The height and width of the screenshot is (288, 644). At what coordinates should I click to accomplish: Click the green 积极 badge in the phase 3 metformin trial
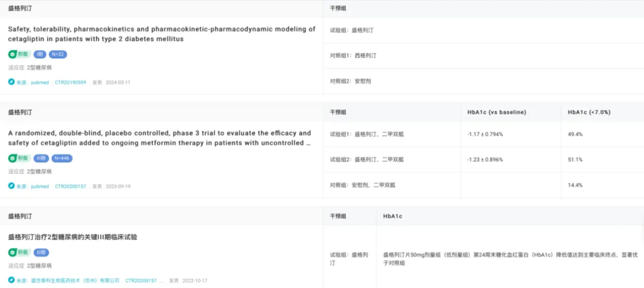click(18, 159)
